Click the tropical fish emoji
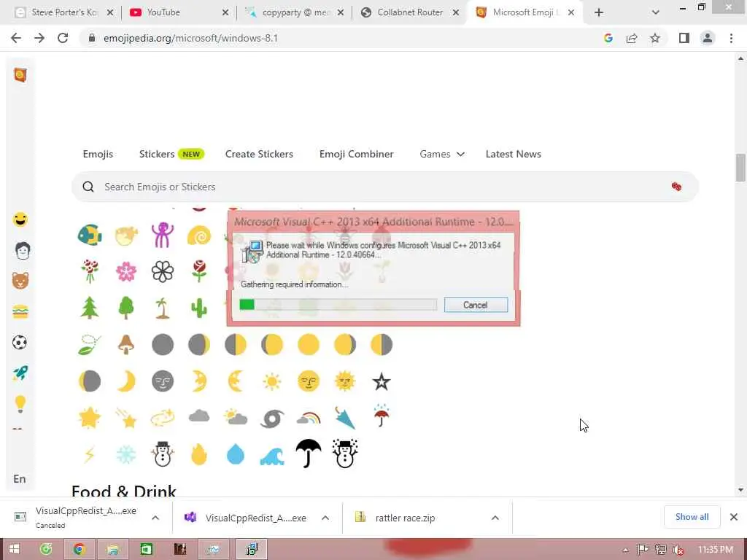 pos(90,235)
